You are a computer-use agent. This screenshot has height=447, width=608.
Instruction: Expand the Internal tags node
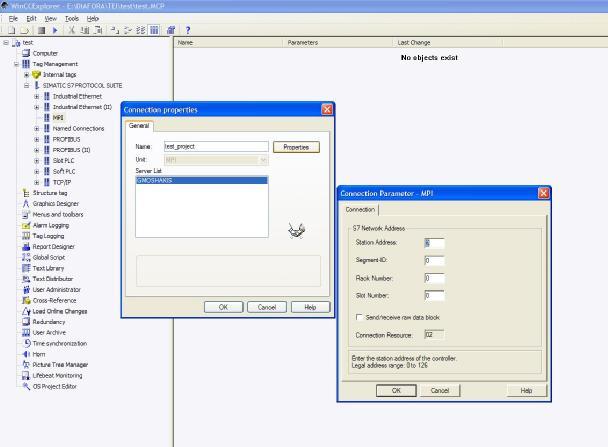[26, 75]
